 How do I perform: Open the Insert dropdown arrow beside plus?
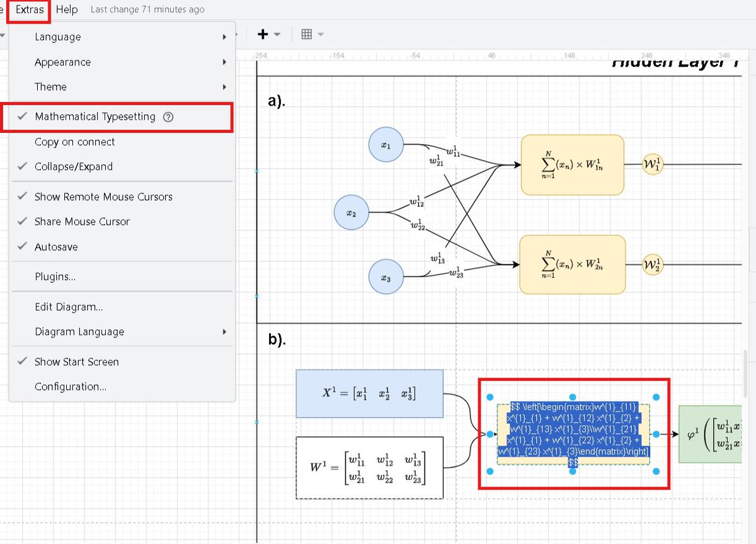tap(277, 35)
